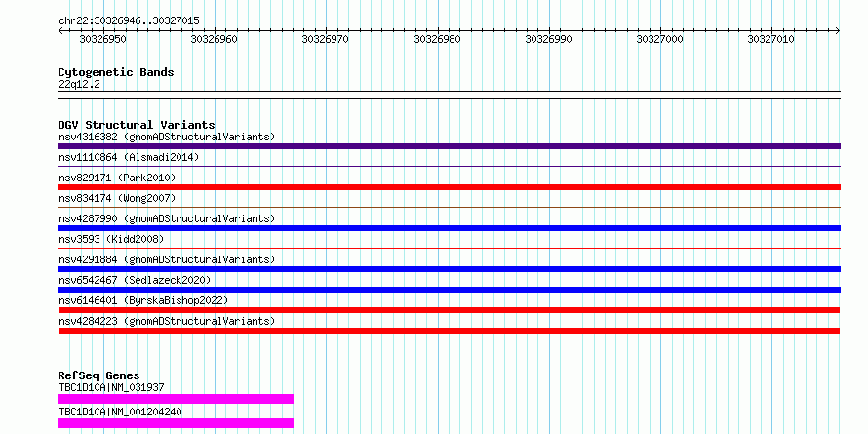The height and width of the screenshot is (434, 868).
Task: Select the DGV Structural Variants track heading
Action: [137, 125]
